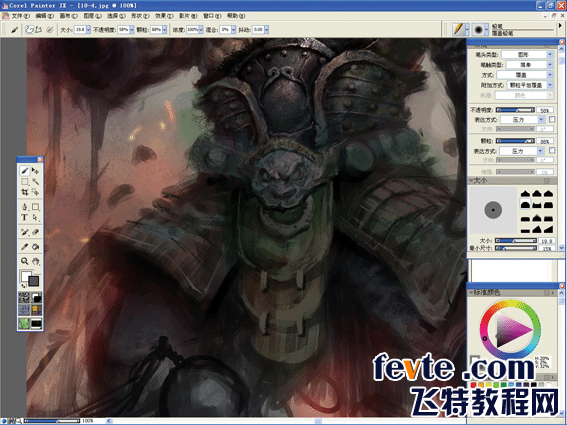Viewport: 567px width, 425px height.
Task: Open the Shapes (形状) menu
Action: [x=140, y=16]
